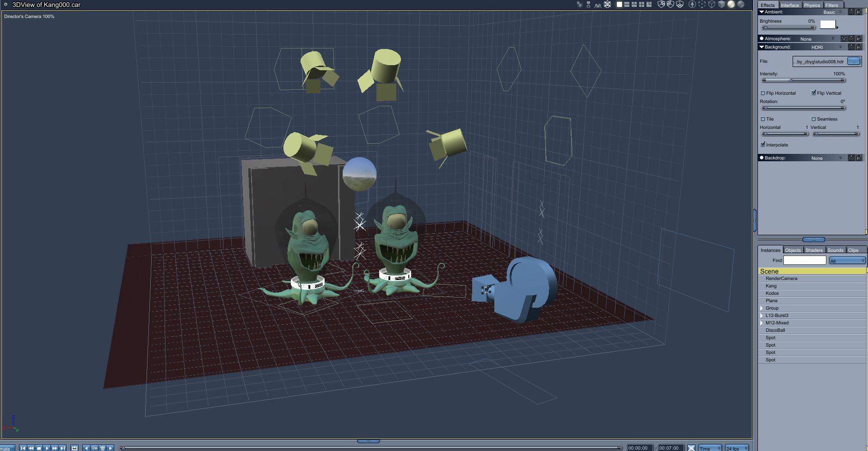Image resolution: width=868 pixels, height=451 pixels.
Task: Click the white ambient color swatch
Action: (x=828, y=24)
